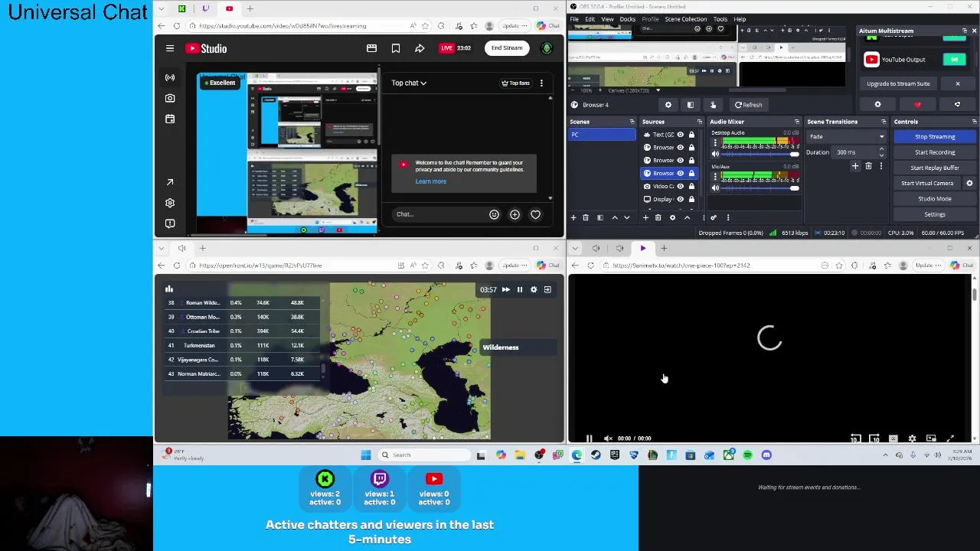Exit OpenFront game icon
Screen dimensions: 980x551
coord(547,289)
